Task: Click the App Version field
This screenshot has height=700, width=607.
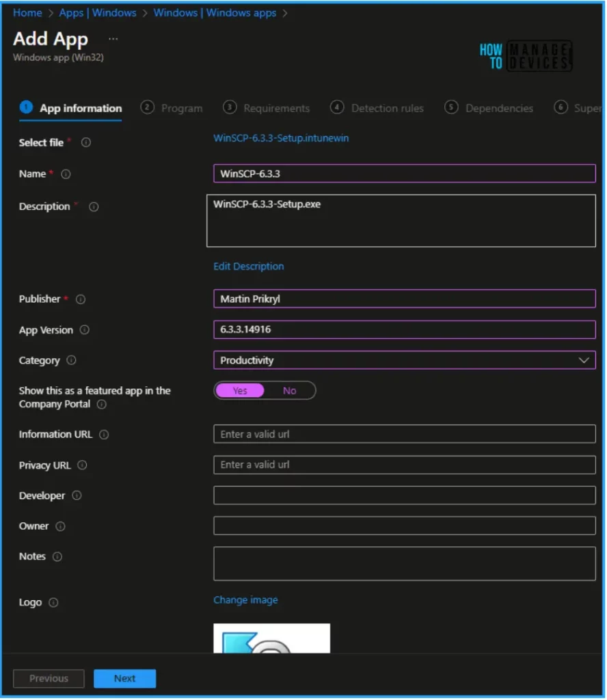Action: pyautogui.click(x=405, y=329)
